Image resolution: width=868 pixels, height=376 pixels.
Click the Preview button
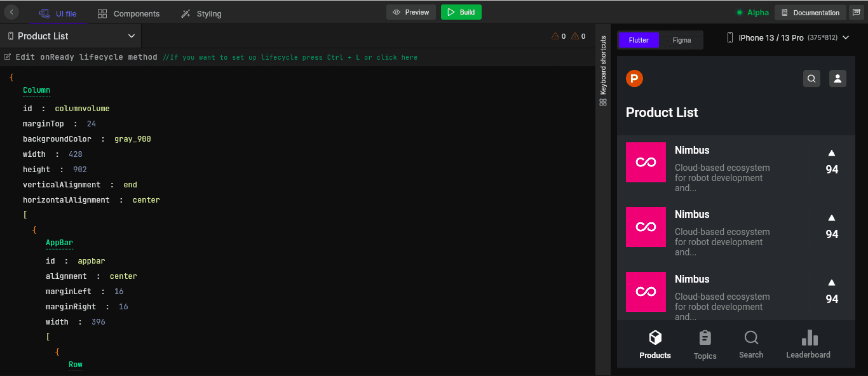coord(411,12)
